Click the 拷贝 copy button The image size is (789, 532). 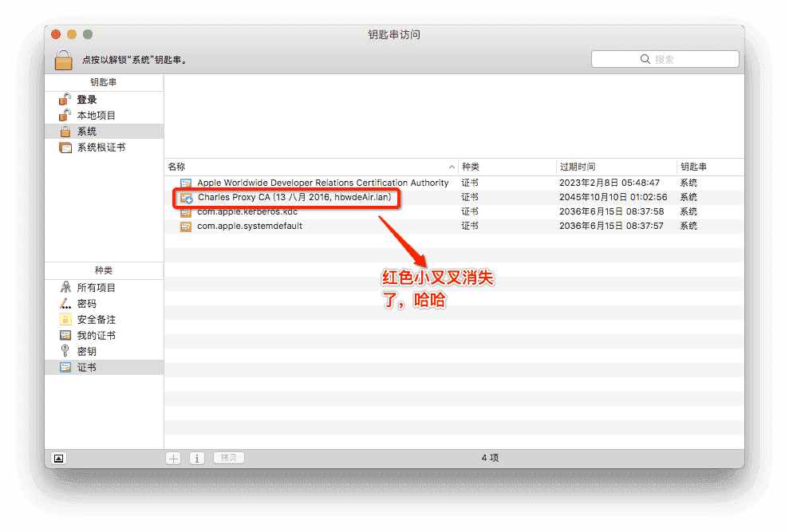(228, 458)
